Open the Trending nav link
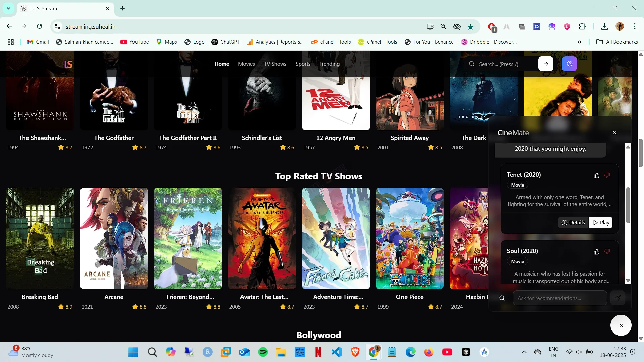 click(329, 64)
